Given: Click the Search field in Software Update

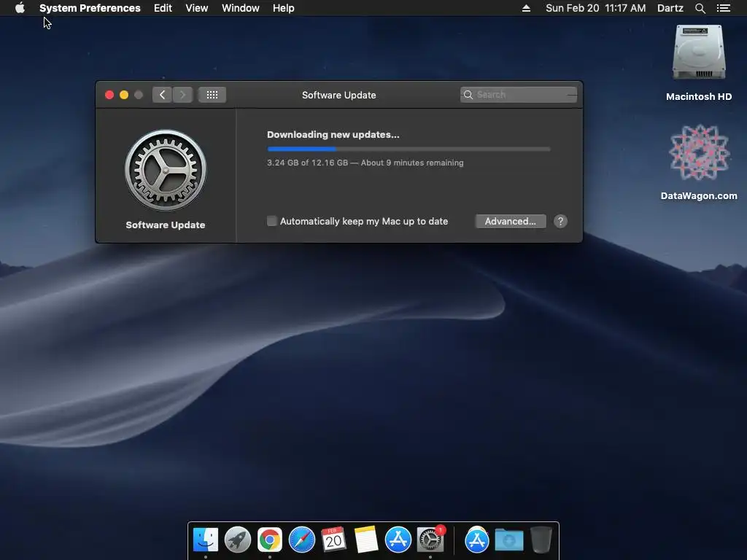Looking at the screenshot, I should (x=519, y=95).
